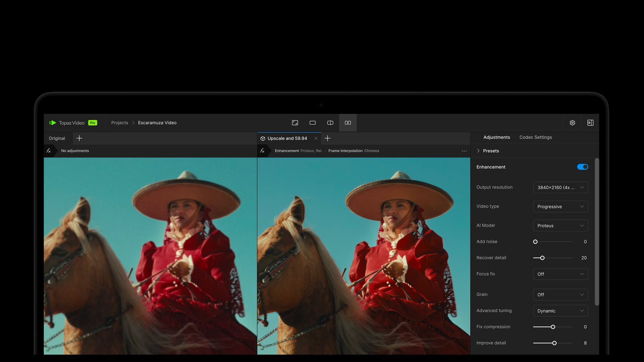Select the Original tab

(56, 138)
